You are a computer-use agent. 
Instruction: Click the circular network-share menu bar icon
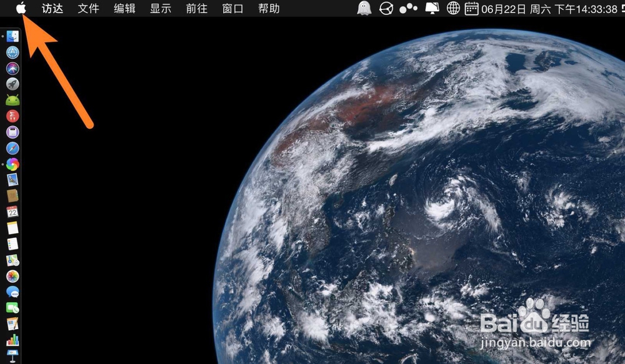tap(386, 8)
